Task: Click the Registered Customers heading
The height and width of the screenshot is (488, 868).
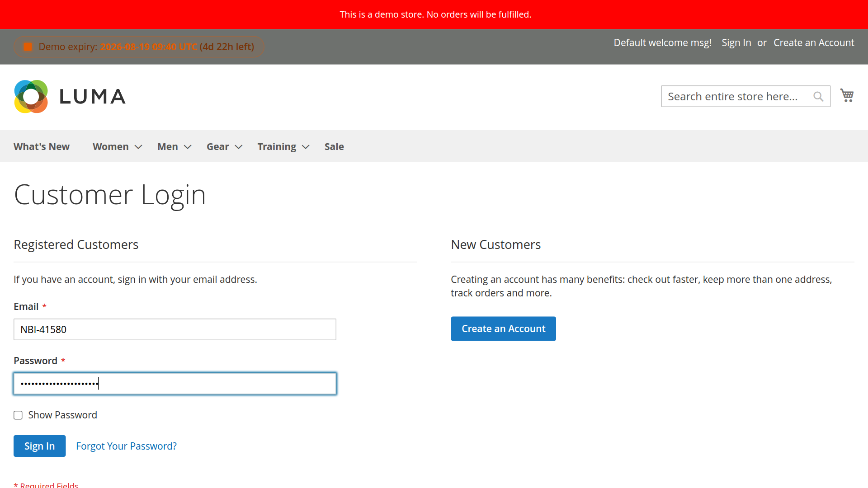Action: click(x=76, y=244)
